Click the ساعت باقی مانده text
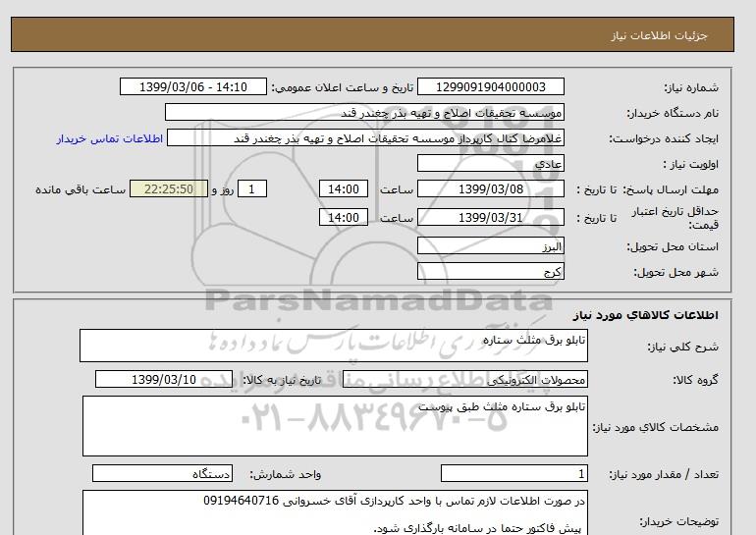The image size is (756, 535). click(x=81, y=189)
